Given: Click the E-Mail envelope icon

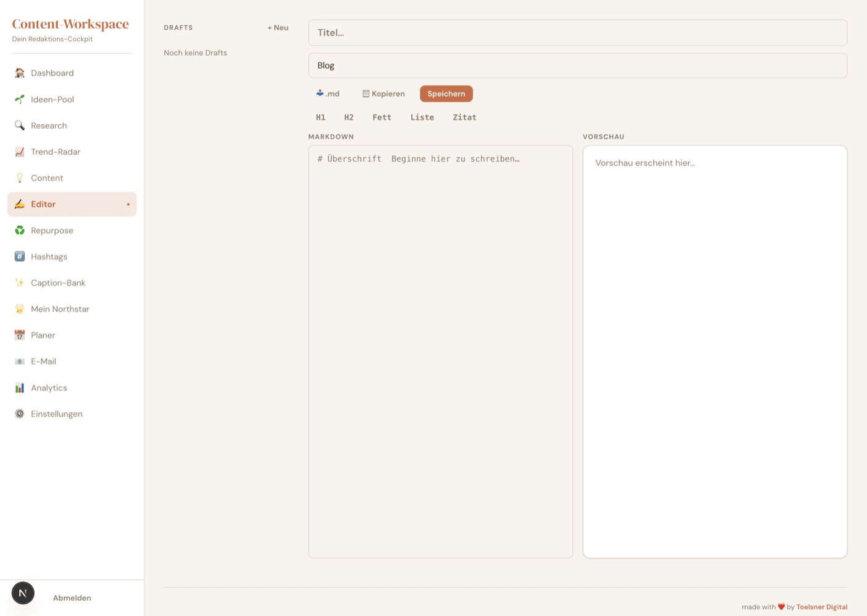Looking at the screenshot, I should [20, 362].
